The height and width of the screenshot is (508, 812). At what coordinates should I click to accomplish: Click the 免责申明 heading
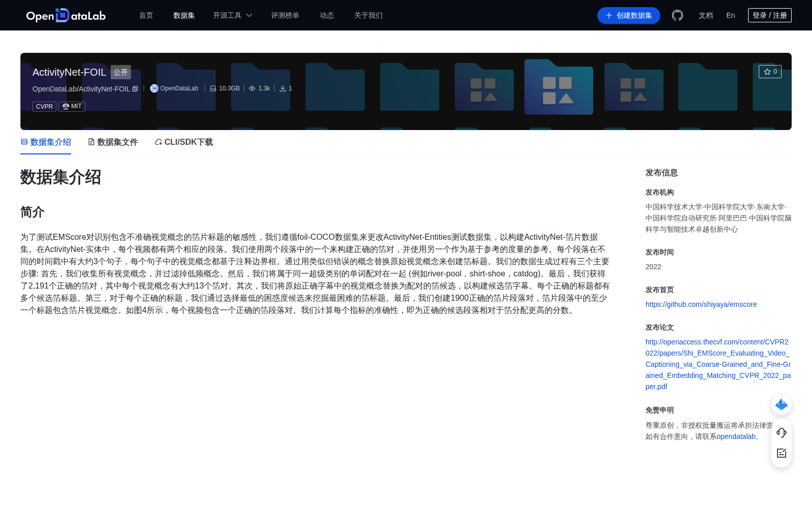tap(660, 410)
